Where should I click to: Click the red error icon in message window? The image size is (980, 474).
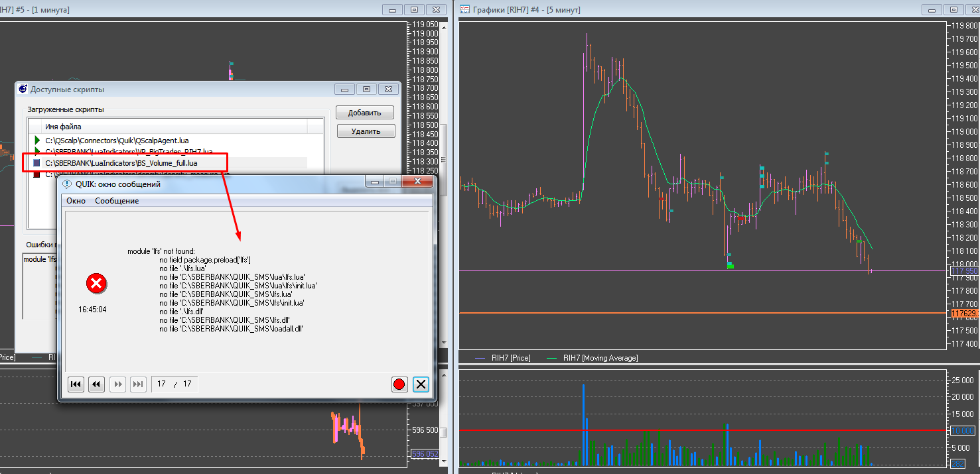pyautogui.click(x=96, y=284)
